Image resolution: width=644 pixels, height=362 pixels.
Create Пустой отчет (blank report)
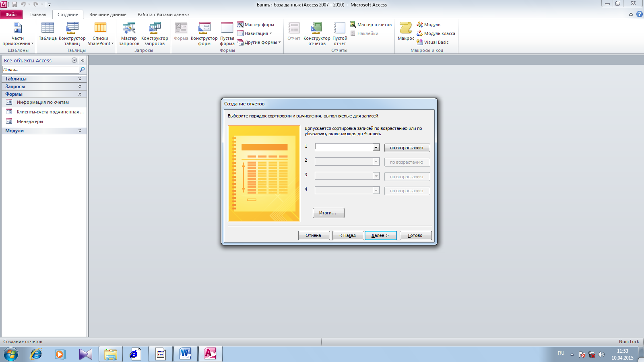coord(340,34)
